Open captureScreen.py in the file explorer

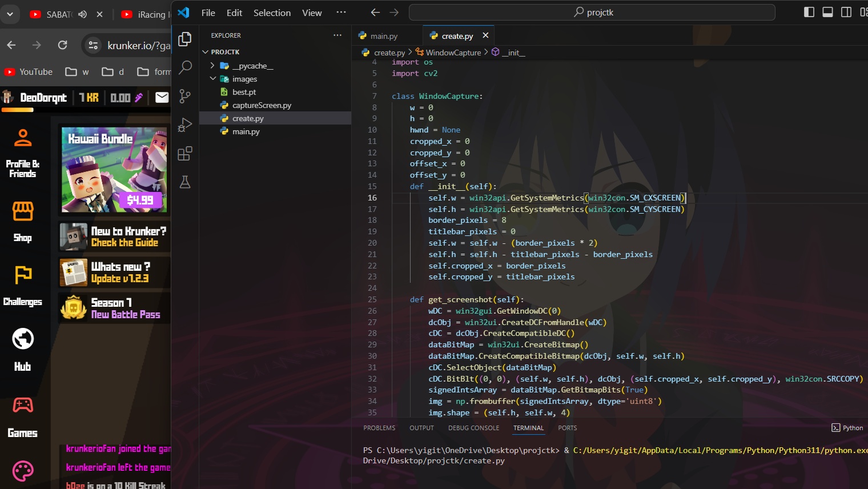pos(262,105)
